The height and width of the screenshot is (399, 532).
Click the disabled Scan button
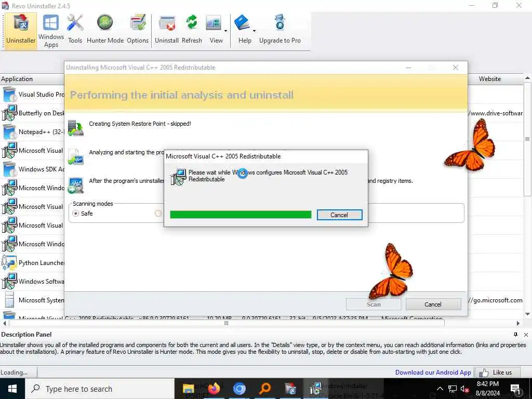coord(374,304)
